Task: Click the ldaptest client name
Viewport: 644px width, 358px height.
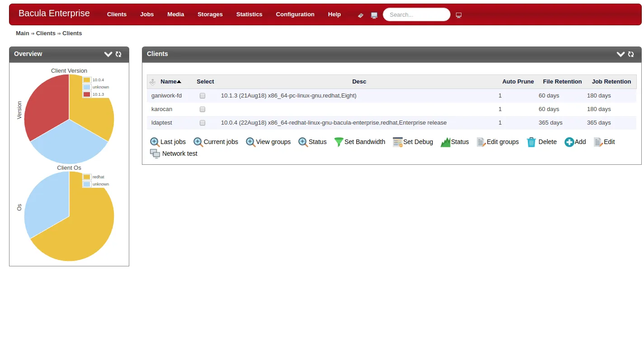Action: coord(162,123)
